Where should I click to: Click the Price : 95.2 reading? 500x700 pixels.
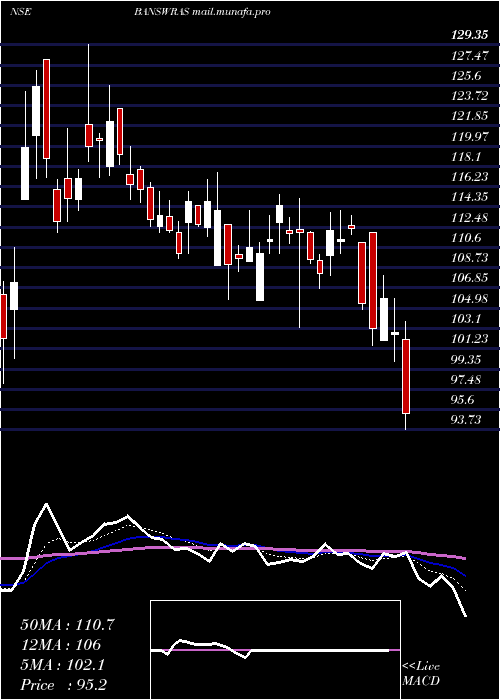[63, 685]
